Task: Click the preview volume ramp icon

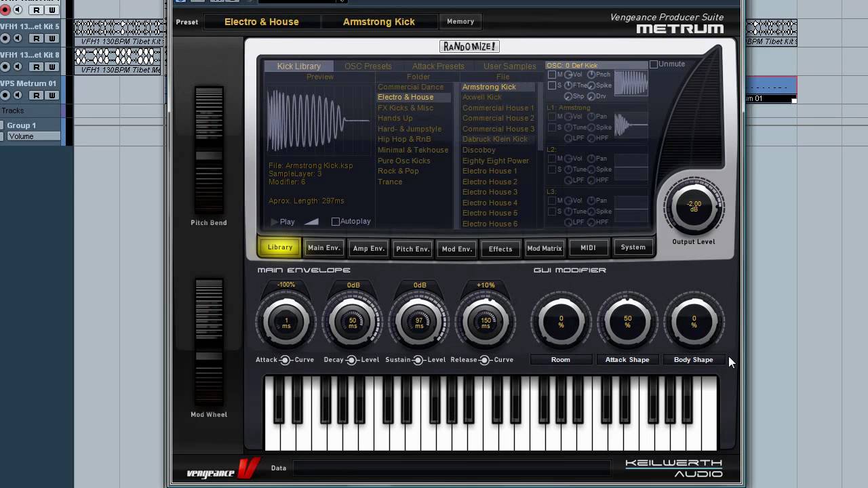Action: coord(311,222)
